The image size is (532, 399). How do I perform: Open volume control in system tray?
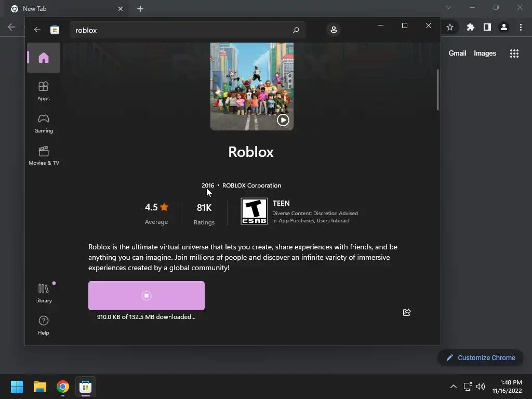[x=481, y=387]
